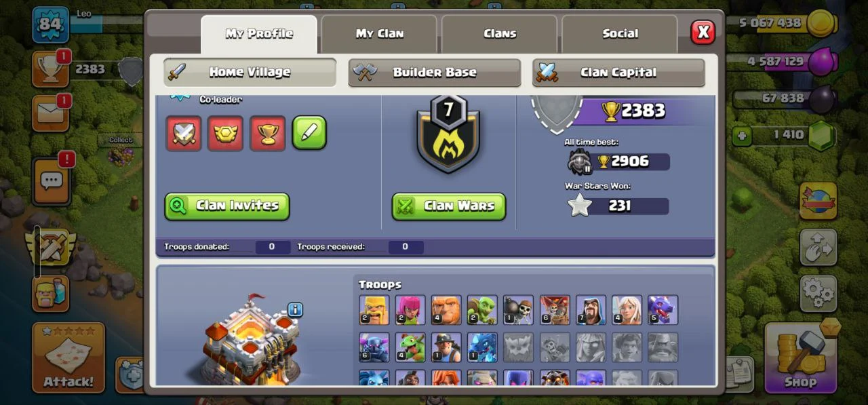Viewport: 868px width, 405px height.
Task: Switch to the My Clan tab
Action: click(379, 34)
